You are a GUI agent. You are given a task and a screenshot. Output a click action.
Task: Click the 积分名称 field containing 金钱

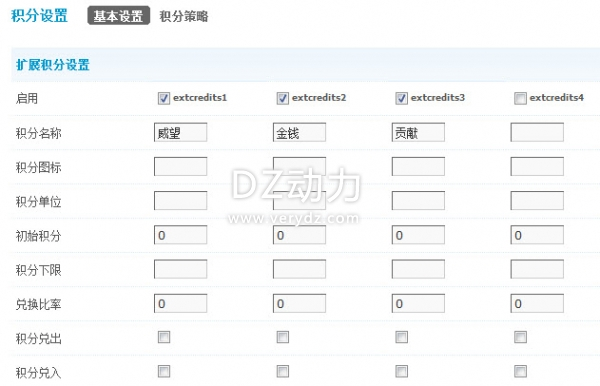pyautogui.click(x=299, y=132)
